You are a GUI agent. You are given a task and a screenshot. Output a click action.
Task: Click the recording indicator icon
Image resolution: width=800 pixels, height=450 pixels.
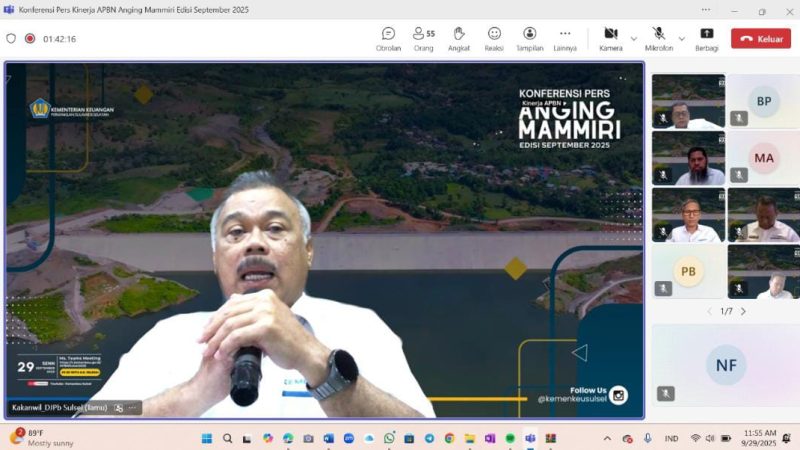pos(30,39)
